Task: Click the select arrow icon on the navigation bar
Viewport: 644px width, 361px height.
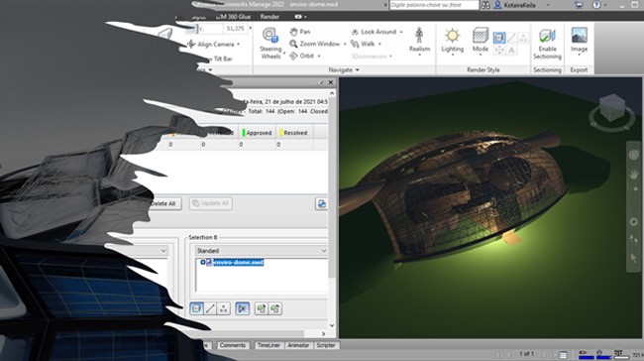Action: coord(633,258)
